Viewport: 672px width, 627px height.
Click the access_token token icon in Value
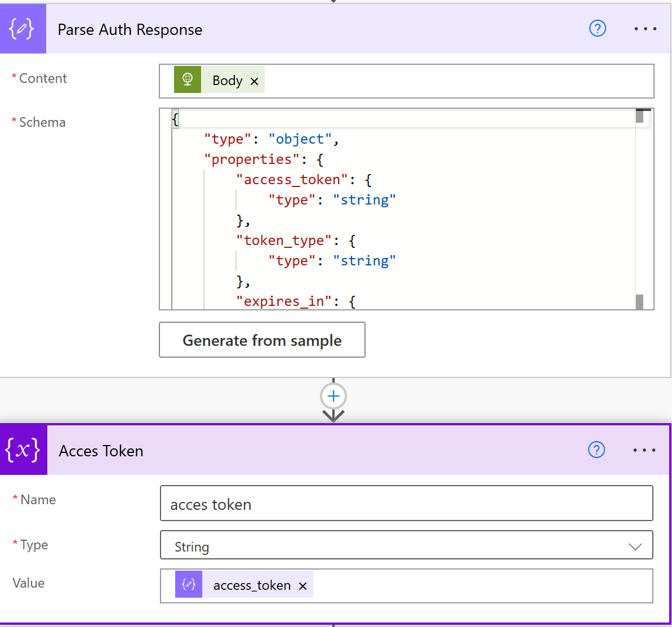[189, 585]
